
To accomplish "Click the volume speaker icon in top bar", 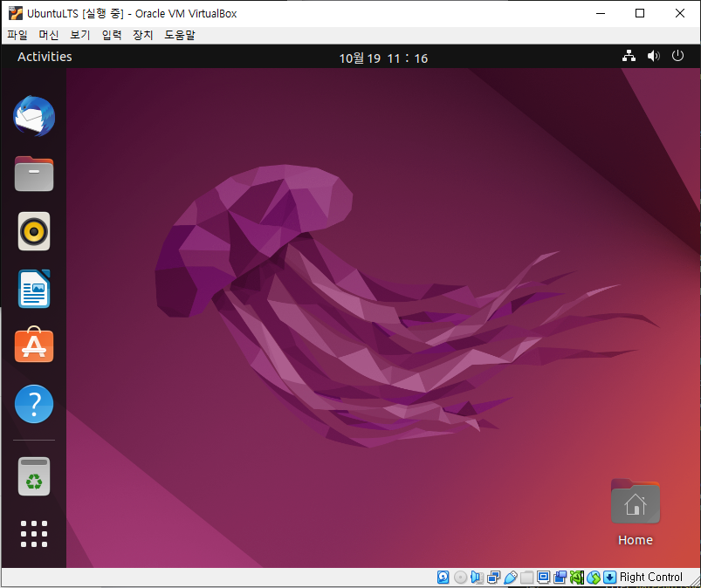I will point(653,57).
